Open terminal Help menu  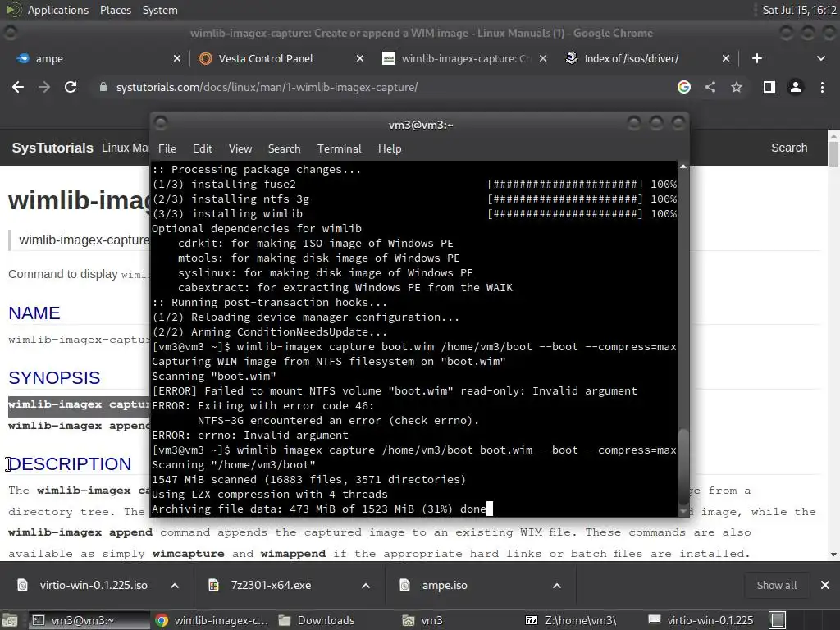390,149
